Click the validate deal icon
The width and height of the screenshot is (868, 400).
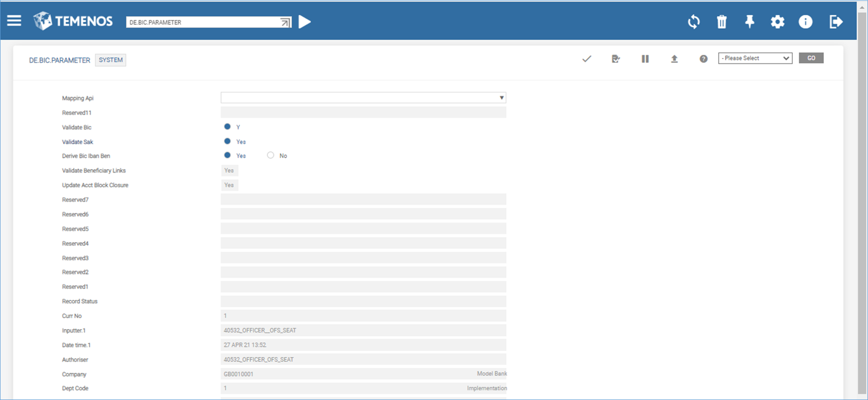coord(616,59)
